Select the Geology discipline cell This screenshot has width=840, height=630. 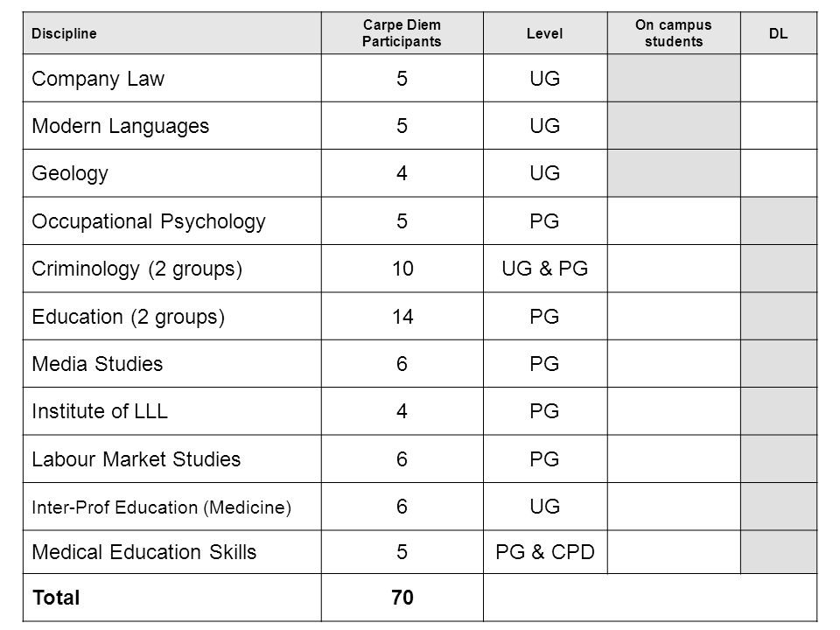coord(172,173)
